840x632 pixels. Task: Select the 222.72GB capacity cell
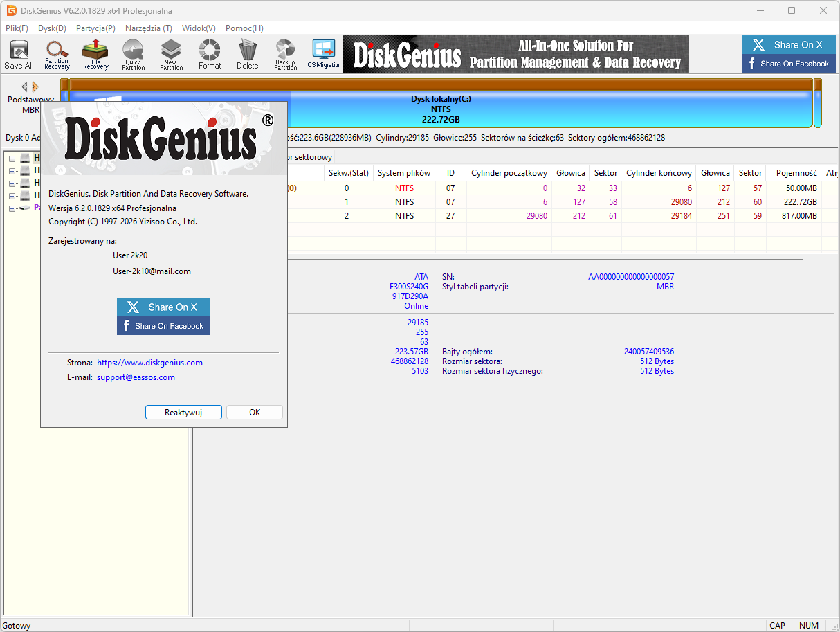coord(801,202)
